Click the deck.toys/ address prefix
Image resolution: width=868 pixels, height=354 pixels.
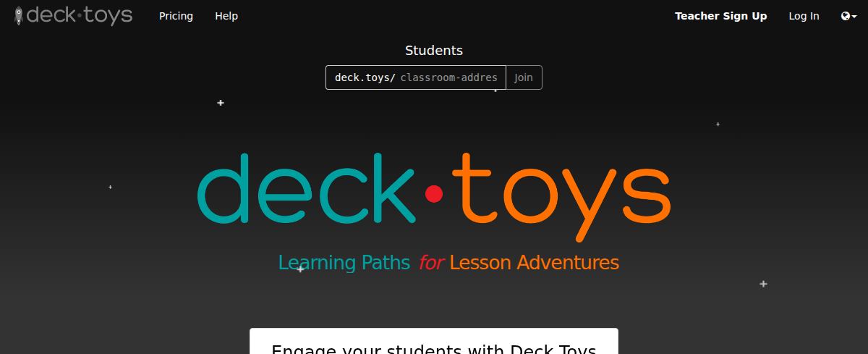[x=365, y=77]
